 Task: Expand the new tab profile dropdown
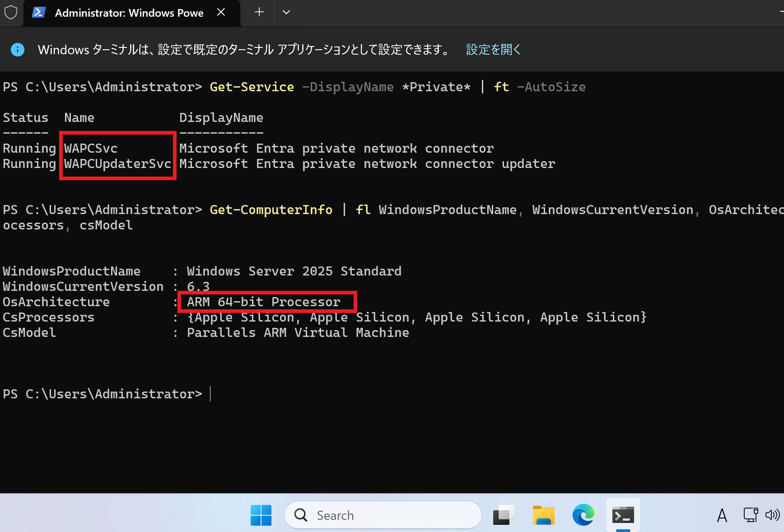286,12
